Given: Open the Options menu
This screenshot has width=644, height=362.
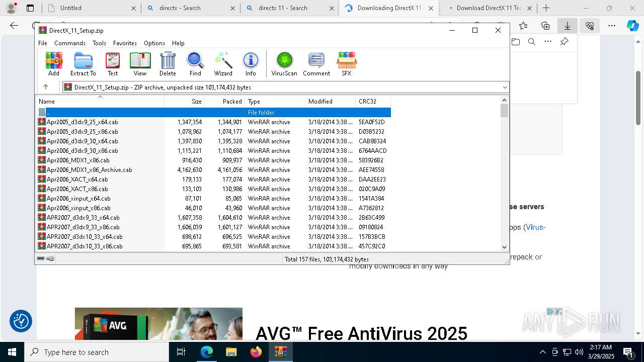Looking at the screenshot, I should click(154, 43).
